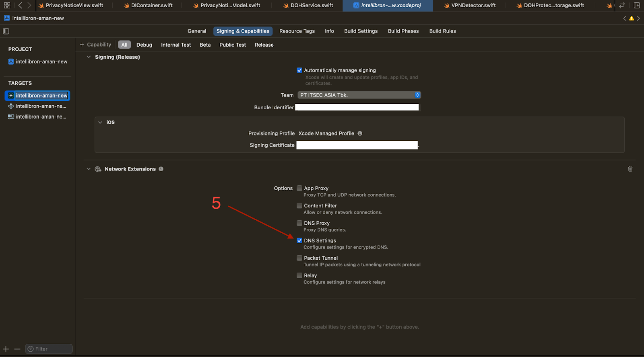Click the Bundle Identifier text field
This screenshot has height=357, width=644.
pos(357,107)
